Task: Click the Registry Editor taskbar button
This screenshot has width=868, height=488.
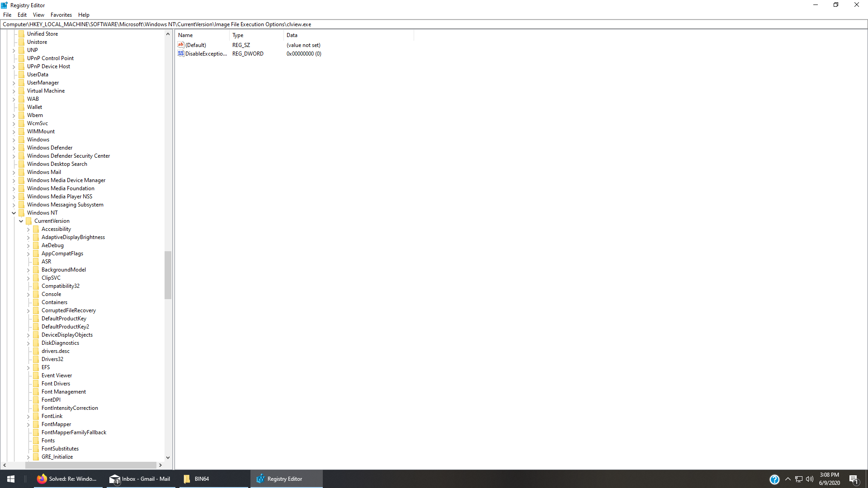Action: coord(286,479)
